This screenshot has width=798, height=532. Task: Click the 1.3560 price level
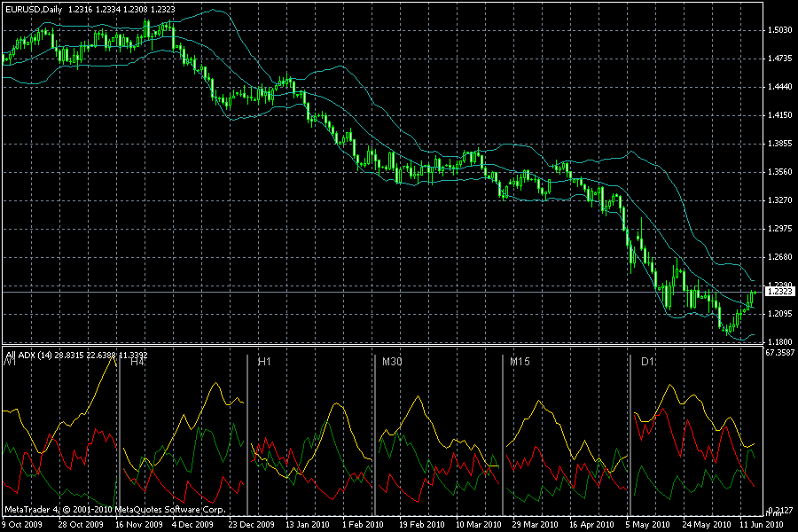coord(779,172)
